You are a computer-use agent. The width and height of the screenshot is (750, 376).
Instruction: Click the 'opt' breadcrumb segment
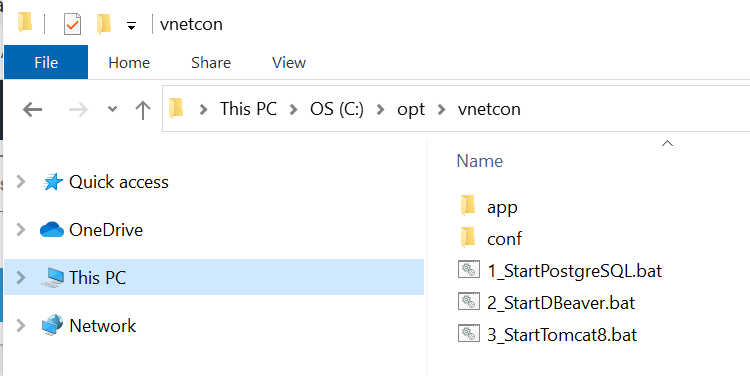point(411,109)
